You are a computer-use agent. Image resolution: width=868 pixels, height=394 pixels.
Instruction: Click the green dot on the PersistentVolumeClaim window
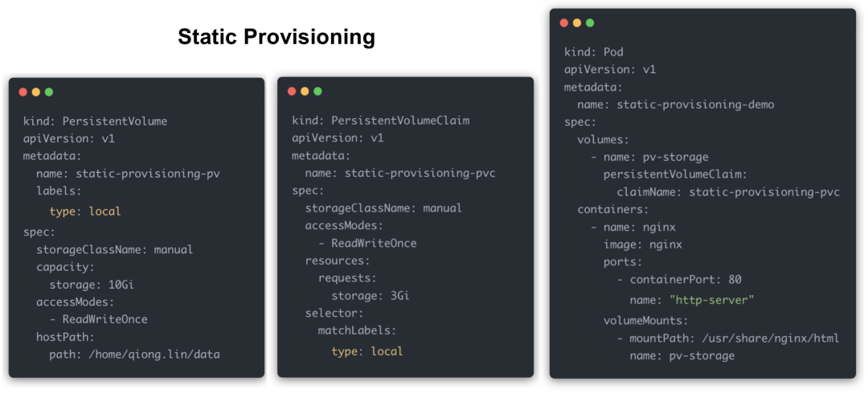point(317,91)
